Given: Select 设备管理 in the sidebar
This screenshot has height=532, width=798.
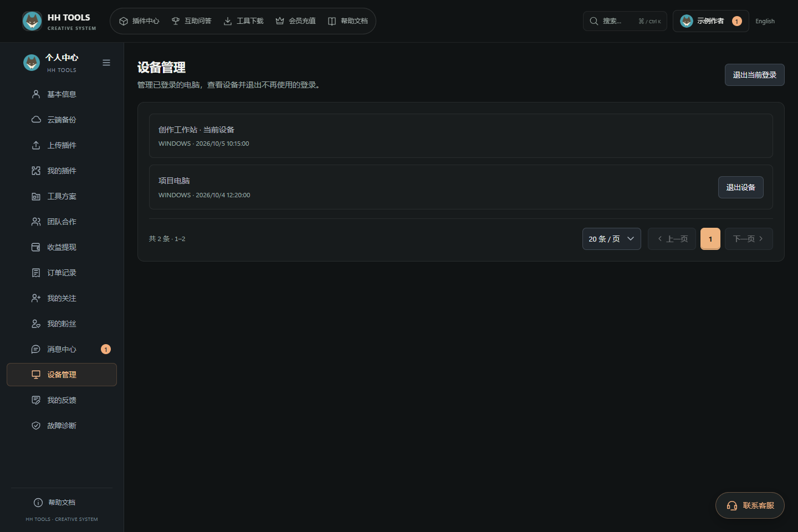Looking at the screenshot, I should click(62, 375).
